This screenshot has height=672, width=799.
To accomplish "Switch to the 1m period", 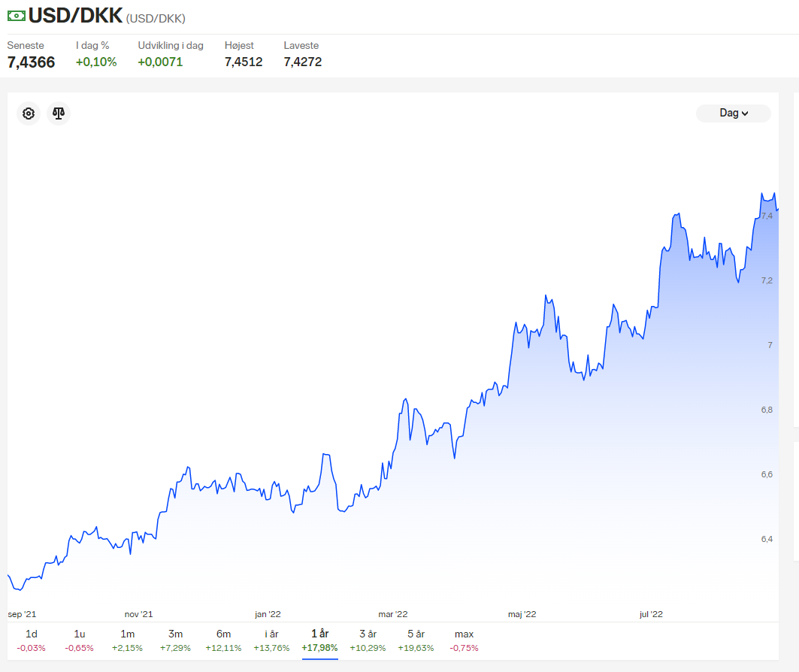I will (127, 640).
